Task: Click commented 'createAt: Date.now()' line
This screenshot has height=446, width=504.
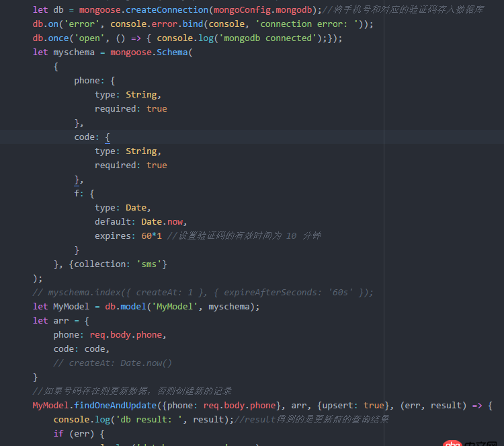Action: [x=113, y=363]
